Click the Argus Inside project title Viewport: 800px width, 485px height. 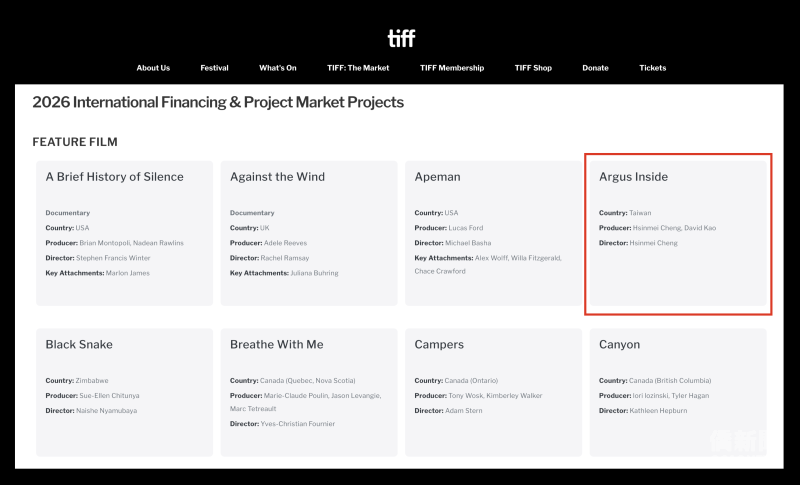pyautogui.click(x=633, y=177)
